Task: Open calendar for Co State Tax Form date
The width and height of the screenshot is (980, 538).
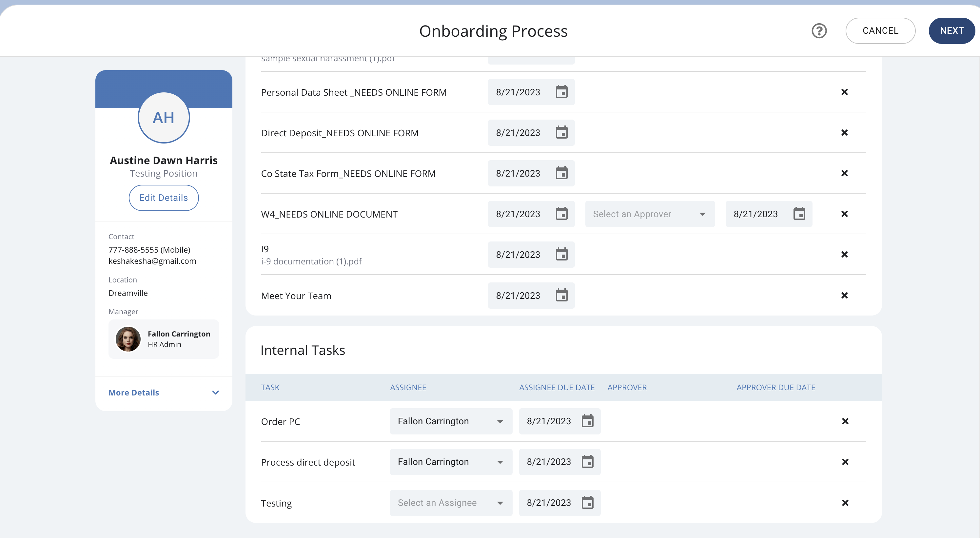Action: (x=561, y=173)
